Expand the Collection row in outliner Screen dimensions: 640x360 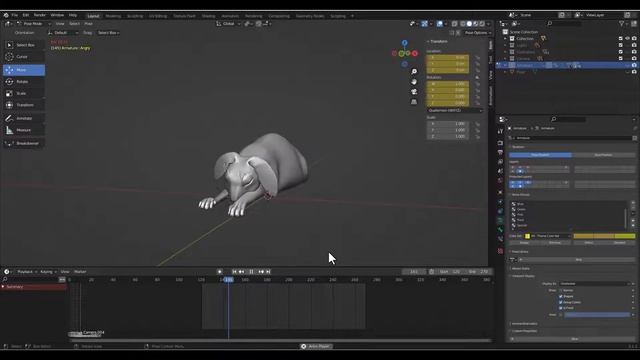click(505, 38)
